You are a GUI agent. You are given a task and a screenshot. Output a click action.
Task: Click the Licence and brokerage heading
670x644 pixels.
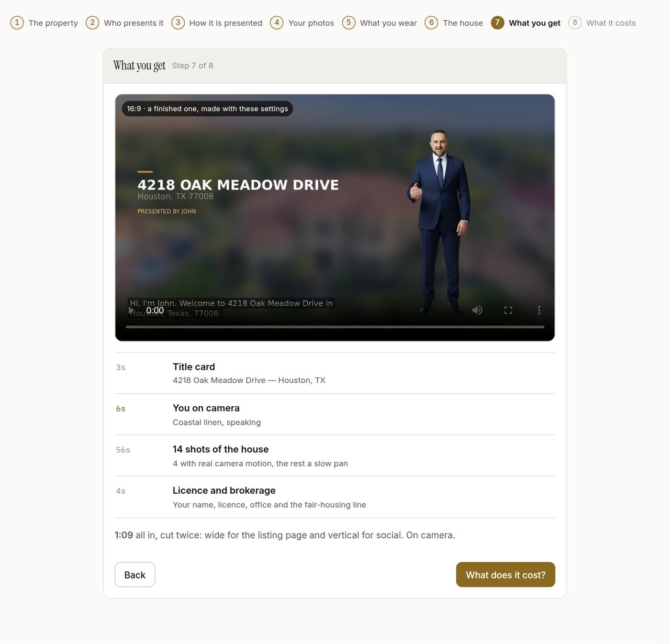pyautogui.click(x=224, y=490)
